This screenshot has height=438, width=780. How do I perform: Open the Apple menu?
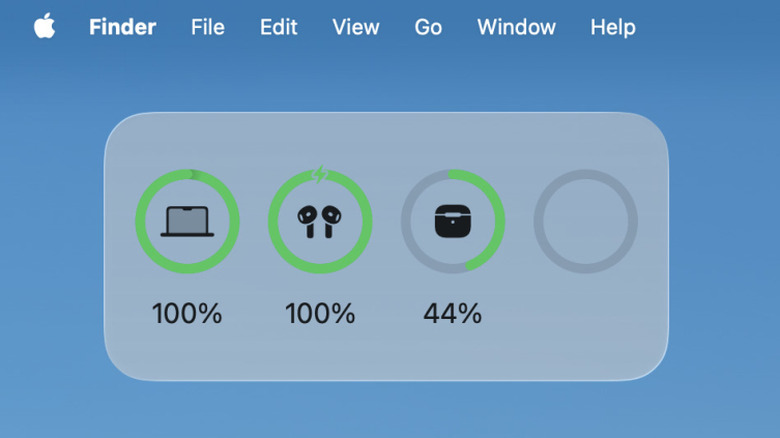(44, 27)
